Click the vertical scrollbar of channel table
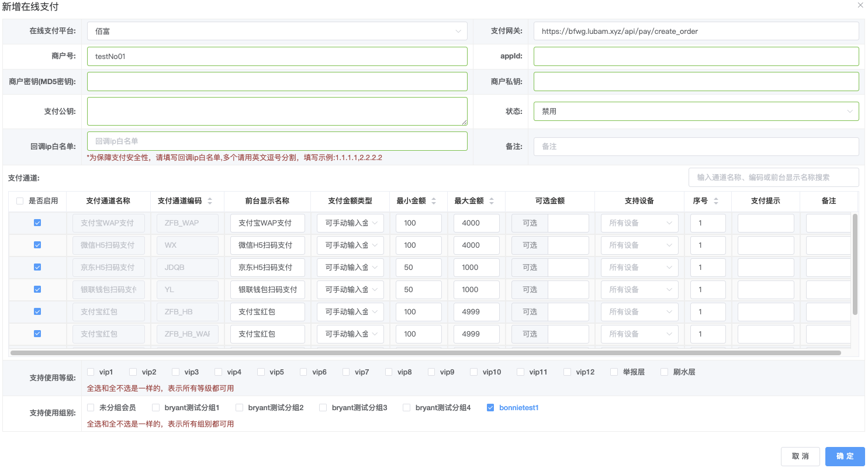 point(855,264)
